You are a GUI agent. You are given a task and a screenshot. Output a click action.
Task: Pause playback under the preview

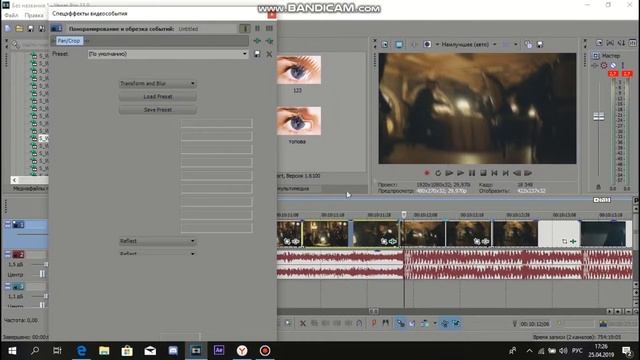point(472,173)
